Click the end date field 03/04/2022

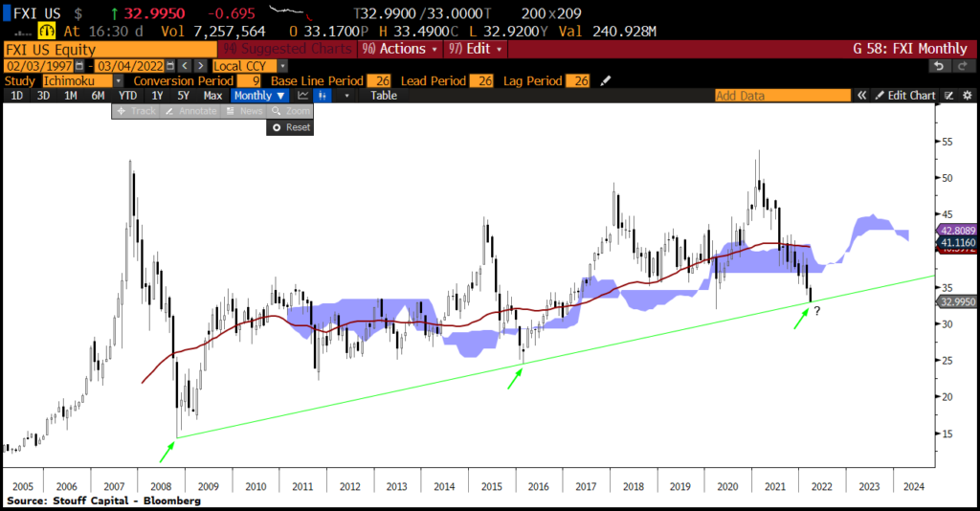point(130,66)
